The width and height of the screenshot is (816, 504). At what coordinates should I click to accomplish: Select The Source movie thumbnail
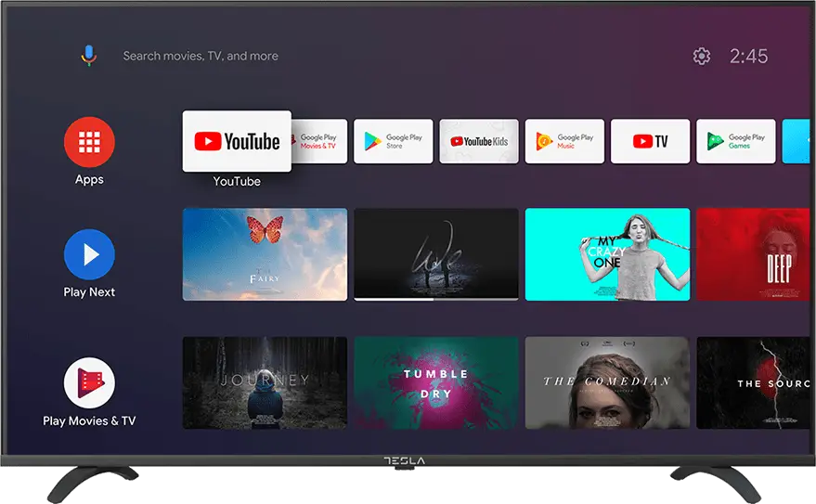click(753, 382)
